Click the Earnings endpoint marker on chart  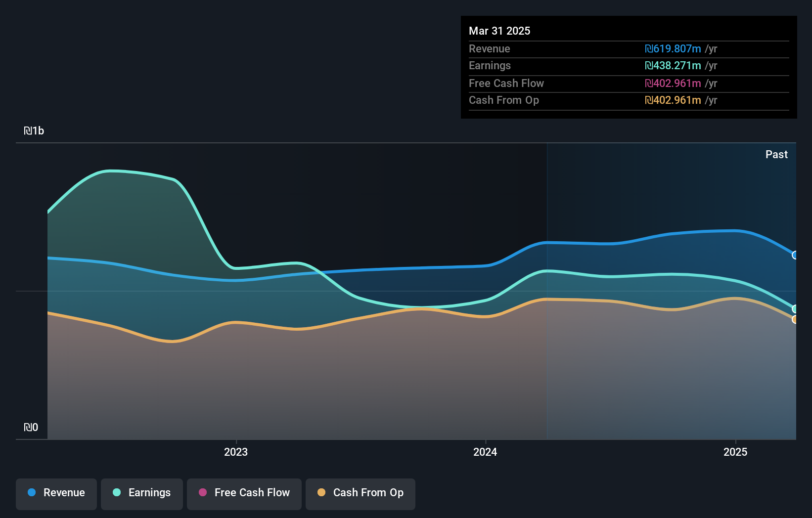pos(795,309)
